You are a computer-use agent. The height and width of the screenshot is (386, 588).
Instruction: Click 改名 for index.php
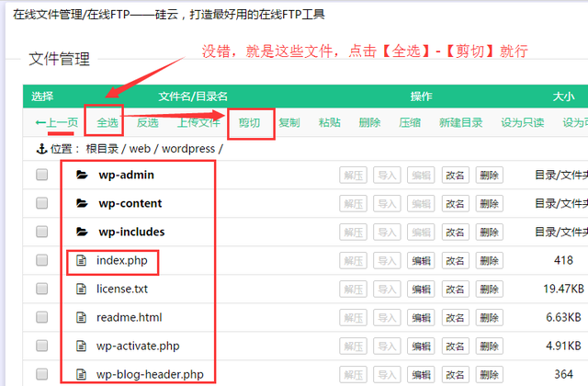(x=456, y=261)
